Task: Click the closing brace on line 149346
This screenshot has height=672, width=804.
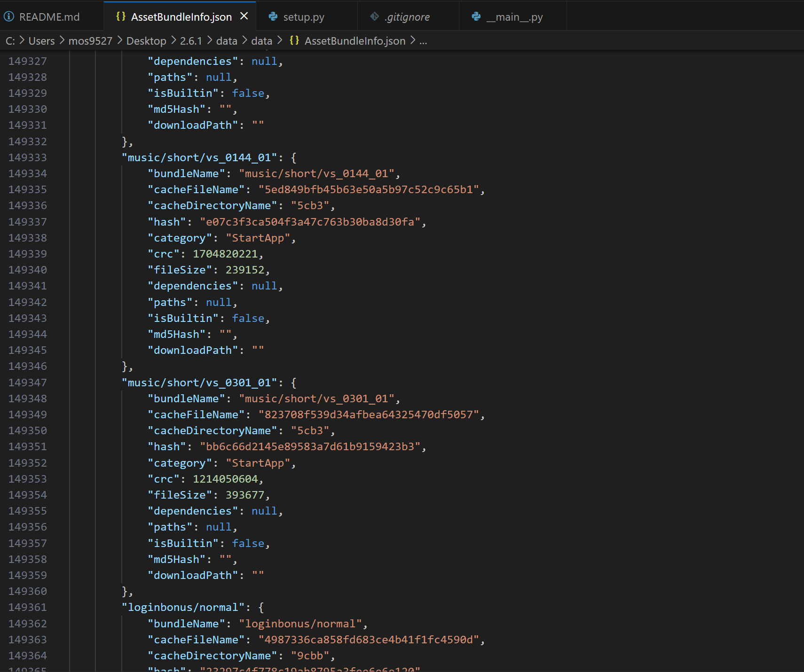Action: [x=125, y=366]
